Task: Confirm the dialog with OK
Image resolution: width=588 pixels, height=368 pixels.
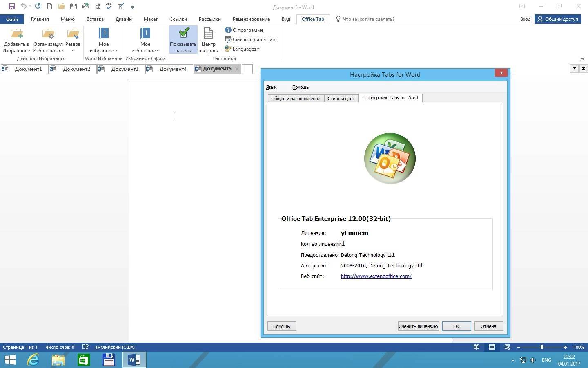Action: (457, 326)
